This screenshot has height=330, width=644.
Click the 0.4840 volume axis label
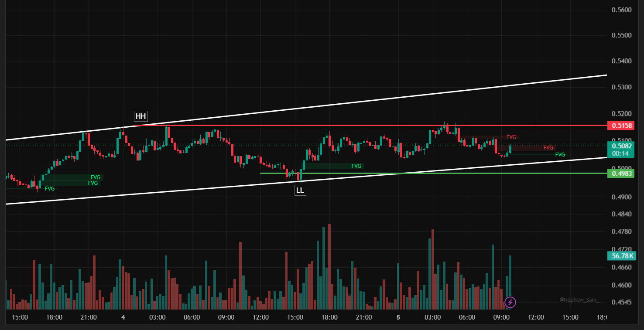pyautogui.click(x=622, y=214)
